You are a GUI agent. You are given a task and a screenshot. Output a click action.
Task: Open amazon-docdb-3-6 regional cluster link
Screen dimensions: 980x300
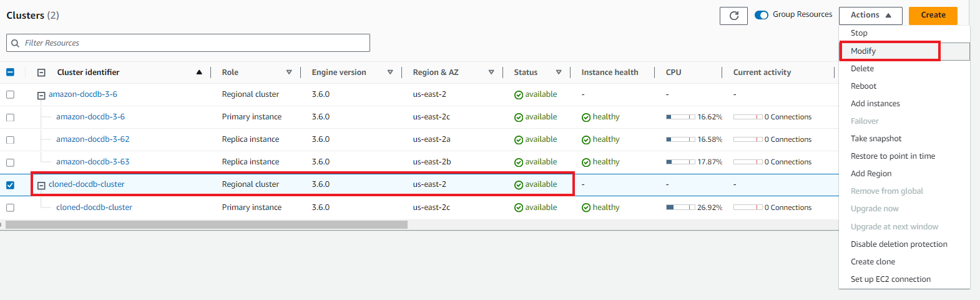tap(83, 94)
